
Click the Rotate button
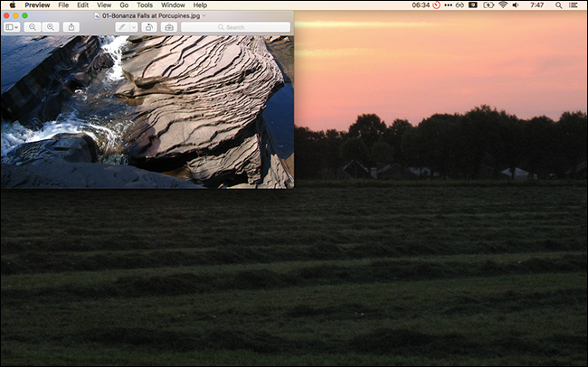click(149, 27)
